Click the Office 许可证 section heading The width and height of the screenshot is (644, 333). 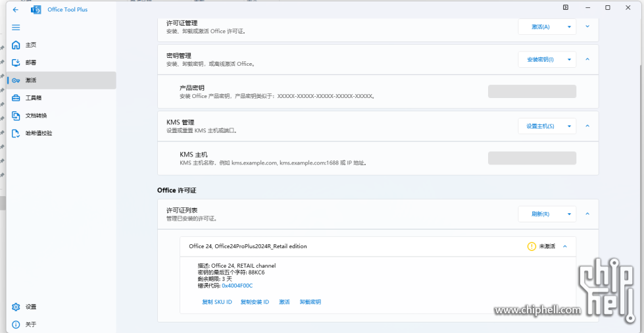tap(178, 190)
